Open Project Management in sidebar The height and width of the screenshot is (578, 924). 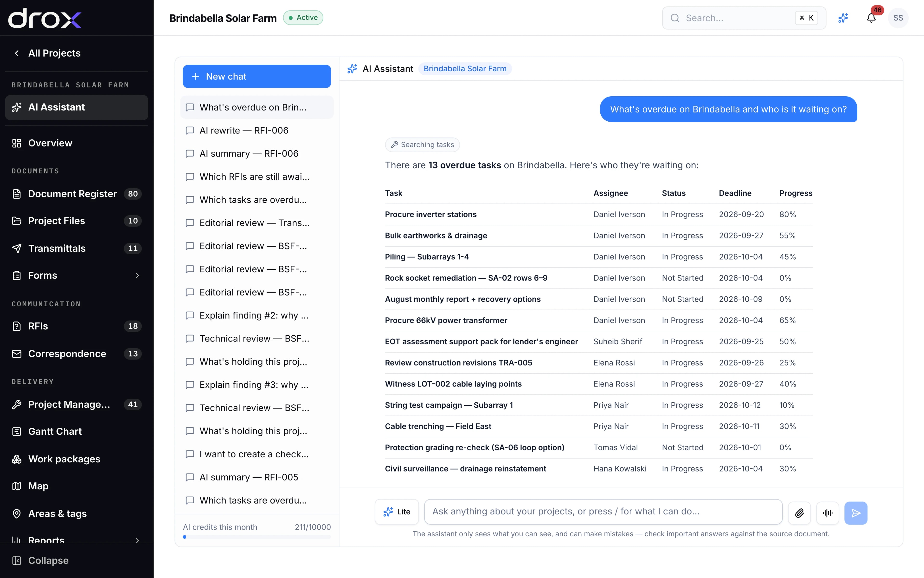(x=77, y=404)
